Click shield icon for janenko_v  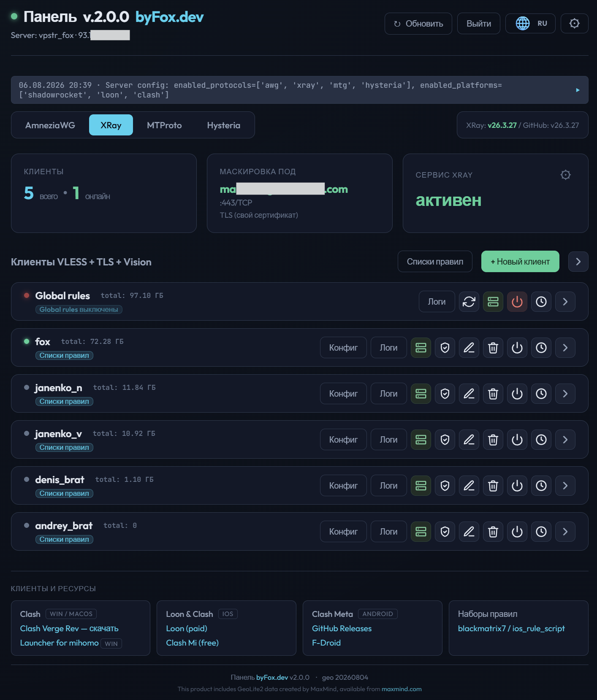[x=445, y=440]
